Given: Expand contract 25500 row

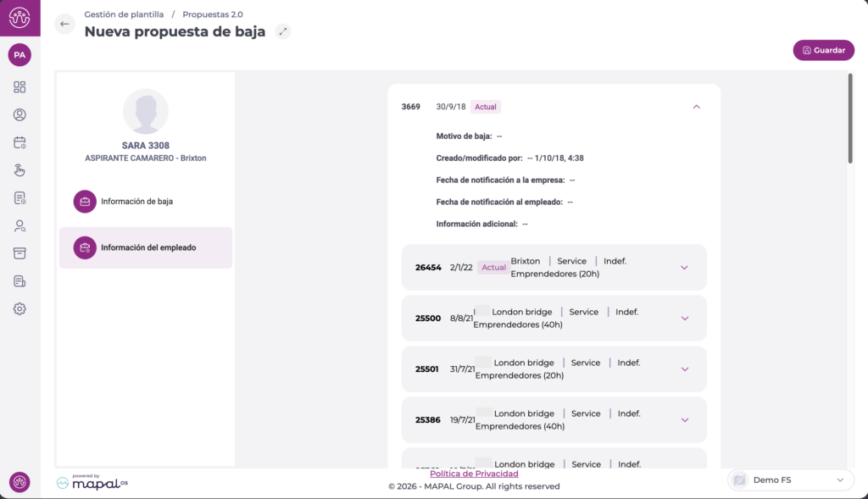Looking at the screenshot, I should point(685,319).
